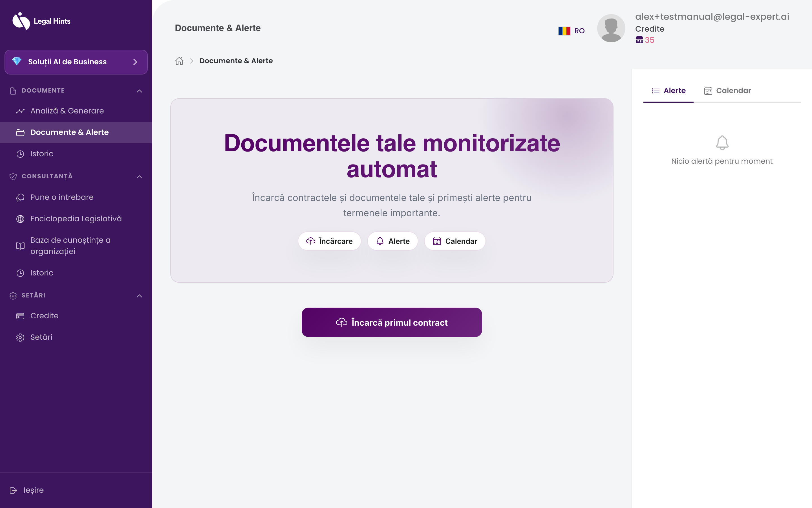Open Istoric under DOCUMENTE section
The image size is (812, 508).
coord(76,154)
